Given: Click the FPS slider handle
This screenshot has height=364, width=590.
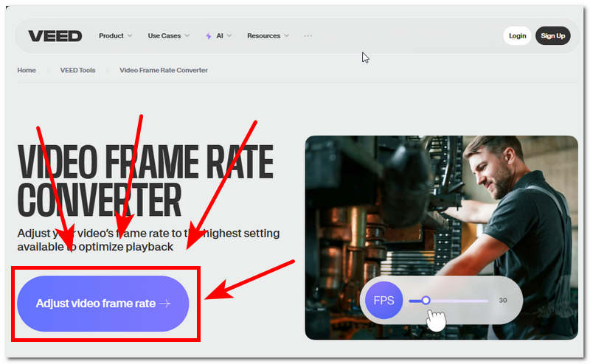Looking at the screenshot, I should pos(426,301).
